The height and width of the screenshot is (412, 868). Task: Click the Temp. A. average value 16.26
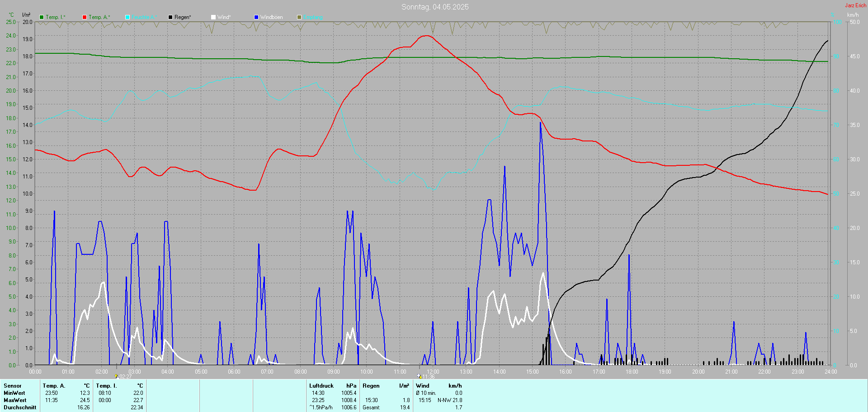point(84,407)
